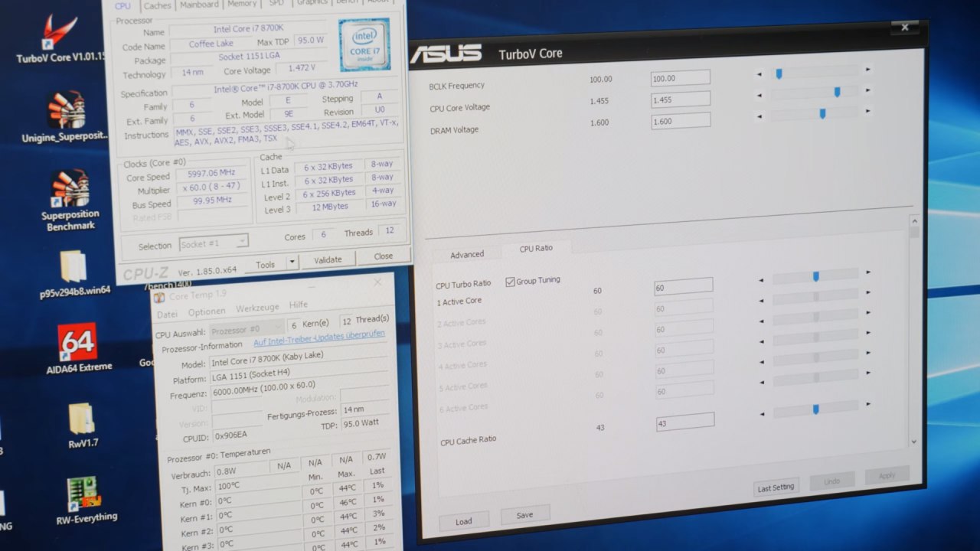Open the Superposition Benchmark desktop icon

pos(69,200)
